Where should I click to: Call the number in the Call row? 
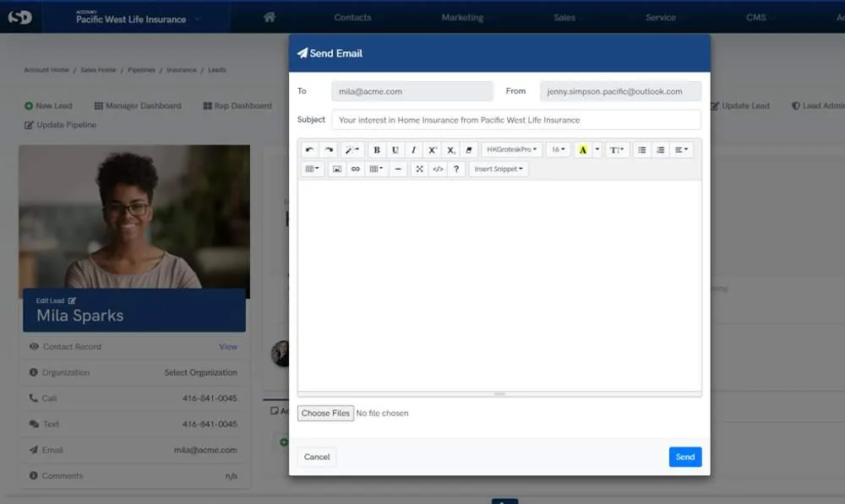coord(210,398)
